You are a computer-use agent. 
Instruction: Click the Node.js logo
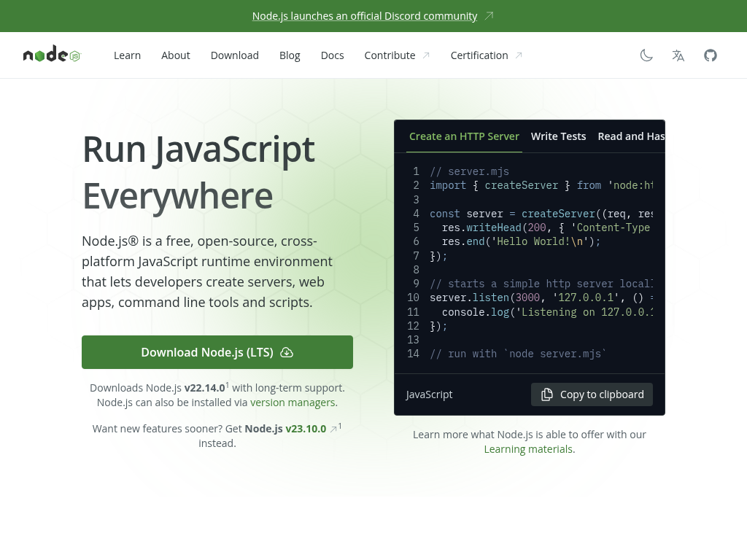tap(52, 54)
